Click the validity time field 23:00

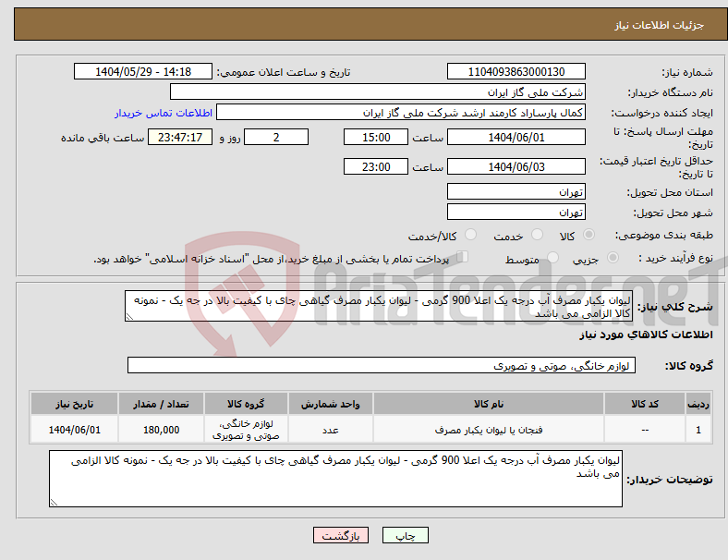(x=376, y=166)
